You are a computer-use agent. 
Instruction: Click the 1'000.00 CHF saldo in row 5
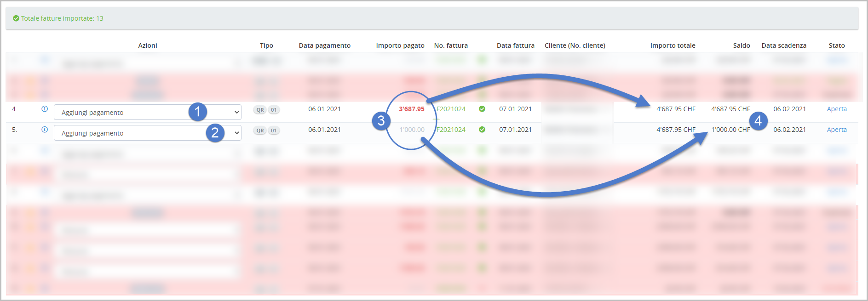(x=730, y=130)
